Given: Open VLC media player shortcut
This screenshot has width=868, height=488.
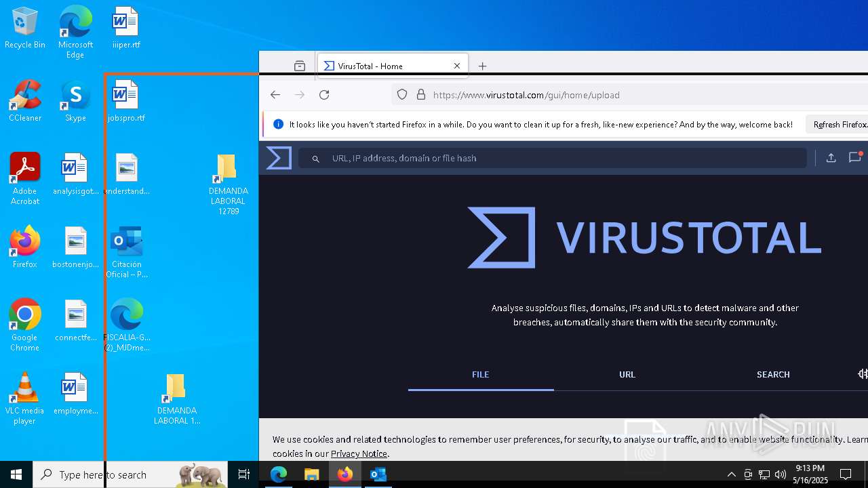Looking at the screenshot, I should tap(25, 399).
